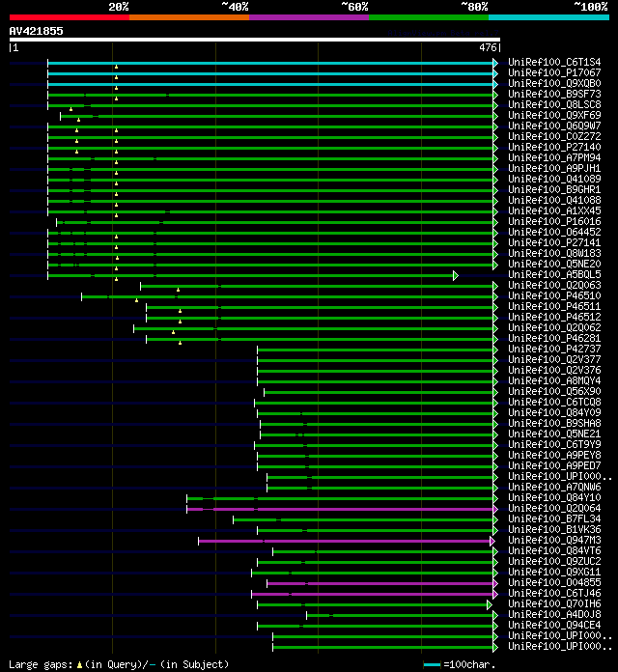Click the UniRef100_O04855 label
Image resolution: width=618 pixels, height=672 pixels.
pos(554,583)
